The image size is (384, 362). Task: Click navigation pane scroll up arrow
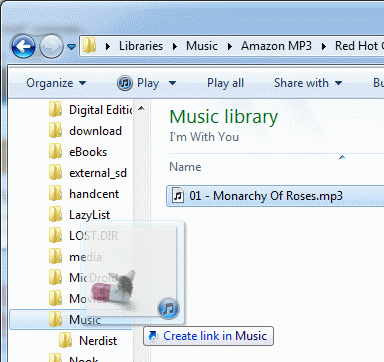tap(141, 108)
